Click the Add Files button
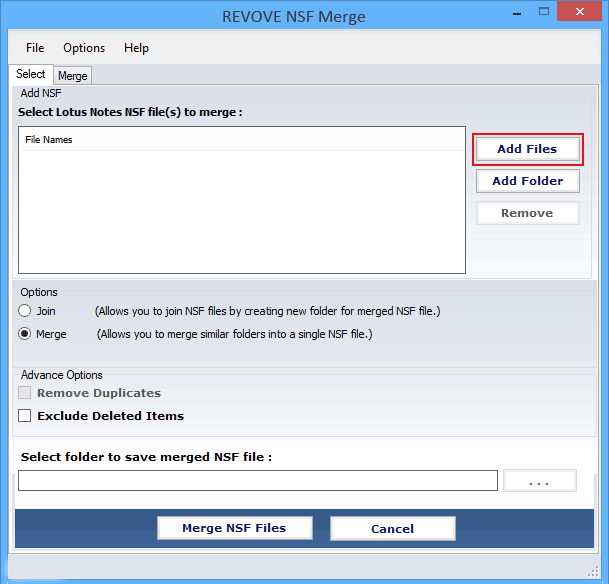Image resolution: width=609 pixels, height=584 pixels. (x=527, y=149)
